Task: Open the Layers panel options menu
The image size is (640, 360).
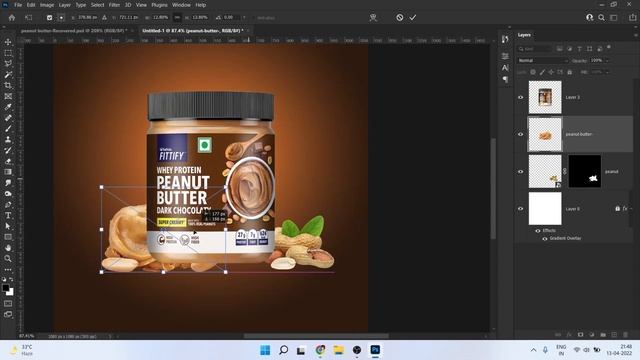Action: click(x=636, y=35)
